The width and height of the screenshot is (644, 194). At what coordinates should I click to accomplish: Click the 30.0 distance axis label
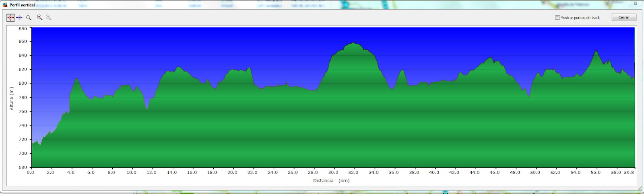[333, 173]
